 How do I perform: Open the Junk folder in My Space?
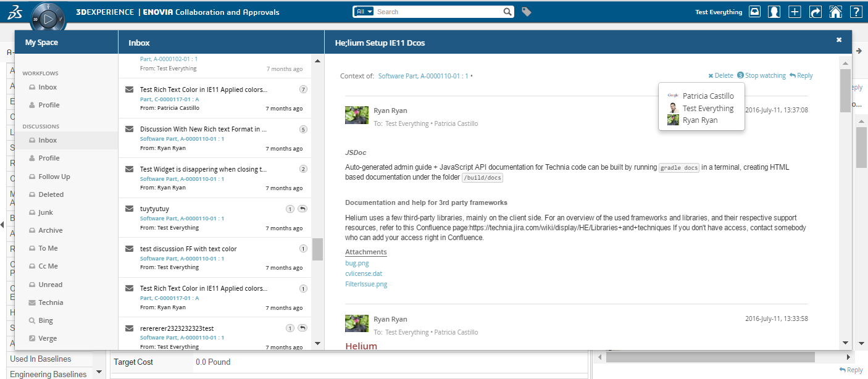[x=46, y=212]
